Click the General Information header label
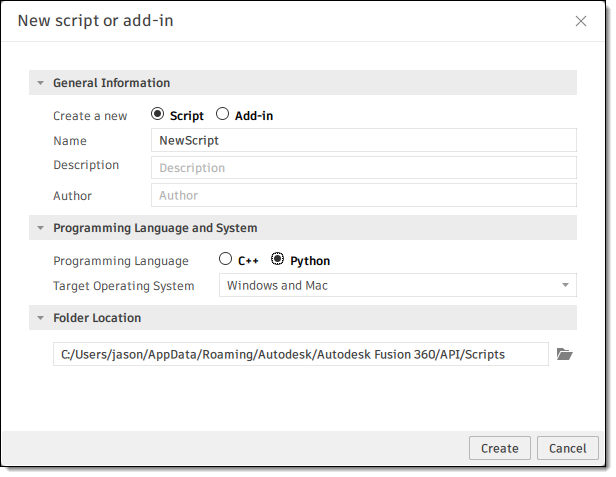 point(111,83)
